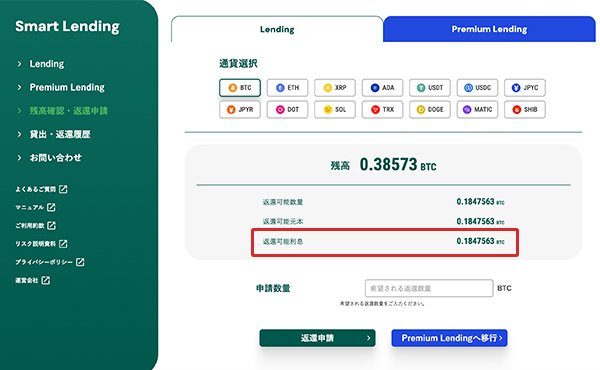Image resolution: width=600 pixels, height=370 pixels.
Task: Open the お問い合わせ sidebar item
Action: point(55,158)
